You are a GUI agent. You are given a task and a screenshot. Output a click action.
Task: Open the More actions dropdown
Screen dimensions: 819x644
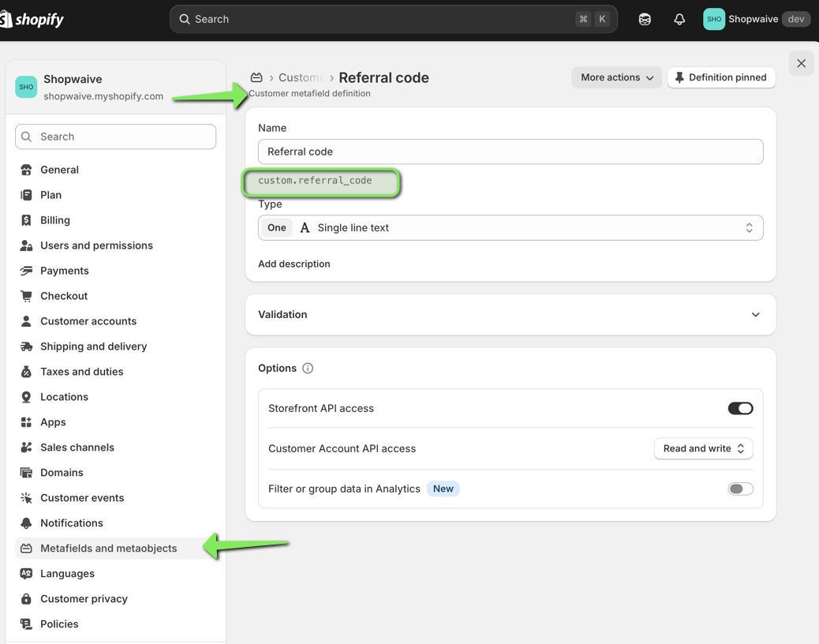click(616, 77)
